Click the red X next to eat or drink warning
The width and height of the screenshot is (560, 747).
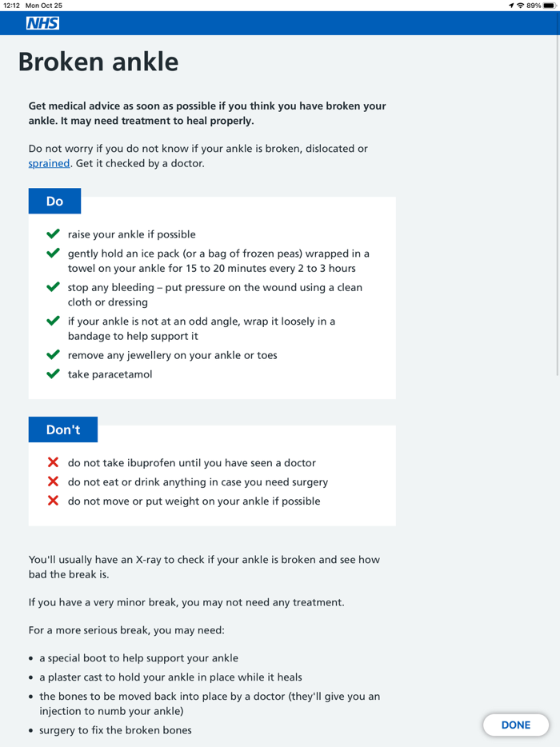[x=52, y=481]
